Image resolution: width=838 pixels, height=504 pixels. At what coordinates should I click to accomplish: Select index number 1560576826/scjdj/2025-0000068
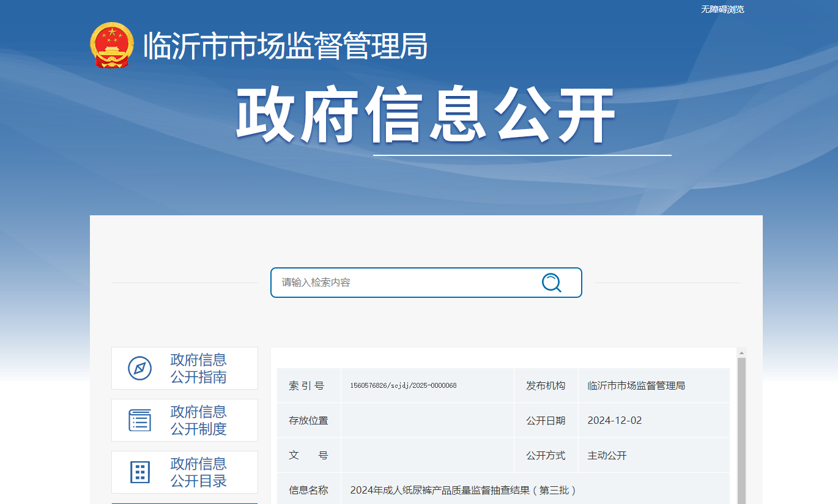[404, 385]
